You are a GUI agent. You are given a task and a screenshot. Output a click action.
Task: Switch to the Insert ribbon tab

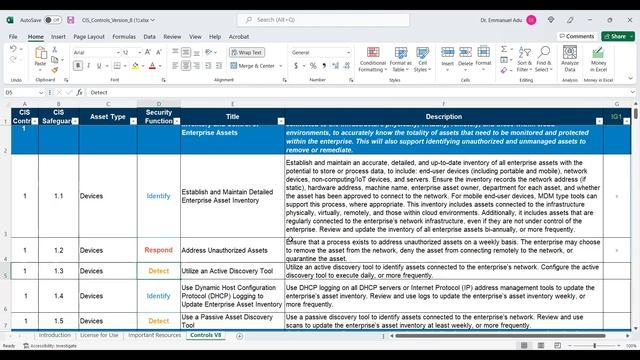pyautogui.click(x=58, y=37)
